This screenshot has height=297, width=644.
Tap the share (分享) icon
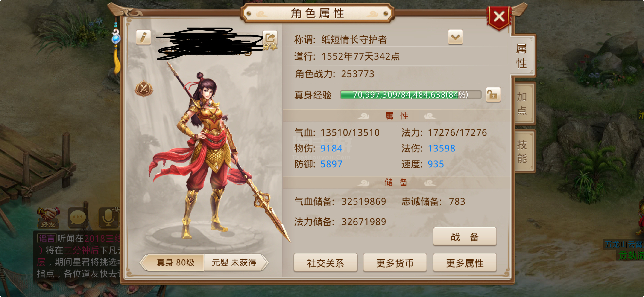point(270,40)
